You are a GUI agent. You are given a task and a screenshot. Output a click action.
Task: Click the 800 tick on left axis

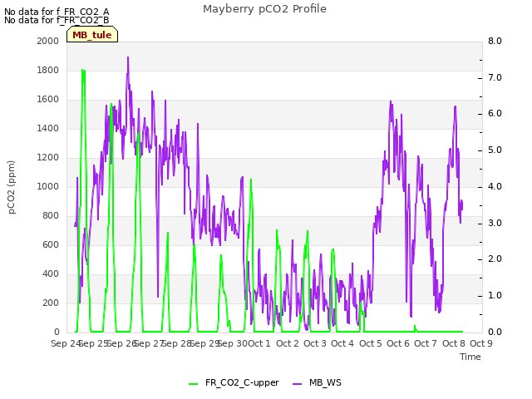point(51,216)
